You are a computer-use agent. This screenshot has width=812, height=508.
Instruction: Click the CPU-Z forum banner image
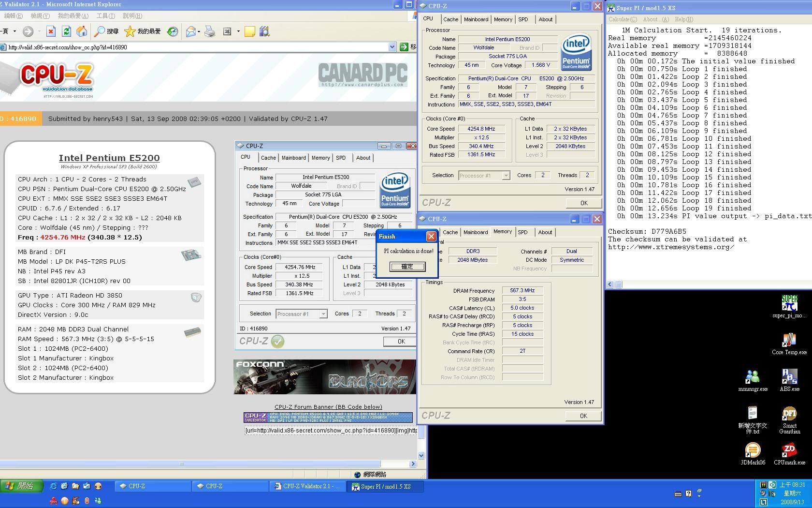click(x=328, y=417)
